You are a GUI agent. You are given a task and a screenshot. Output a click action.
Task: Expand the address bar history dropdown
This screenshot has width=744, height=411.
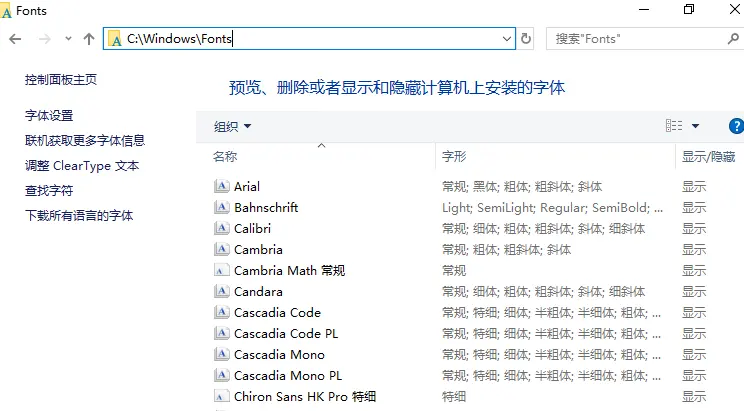pos(507,39)
